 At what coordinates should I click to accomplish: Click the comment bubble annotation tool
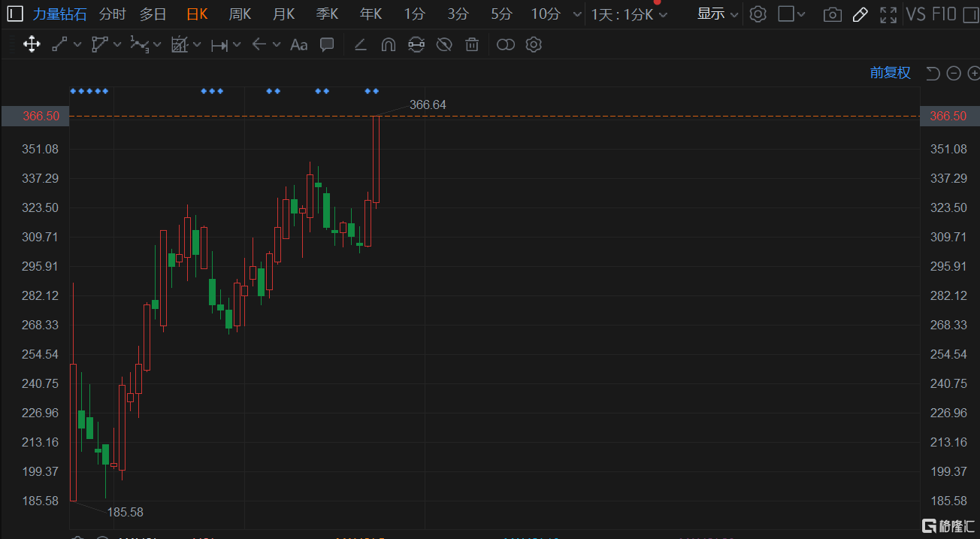tap(327, 44)
